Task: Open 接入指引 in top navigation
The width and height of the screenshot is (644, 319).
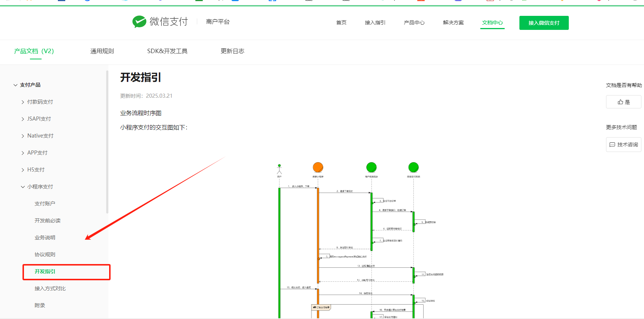Action: pos(375,22)
